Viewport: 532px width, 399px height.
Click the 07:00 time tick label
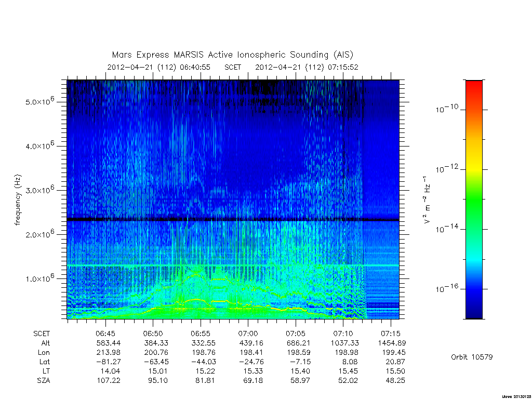[x=248, y=334]
